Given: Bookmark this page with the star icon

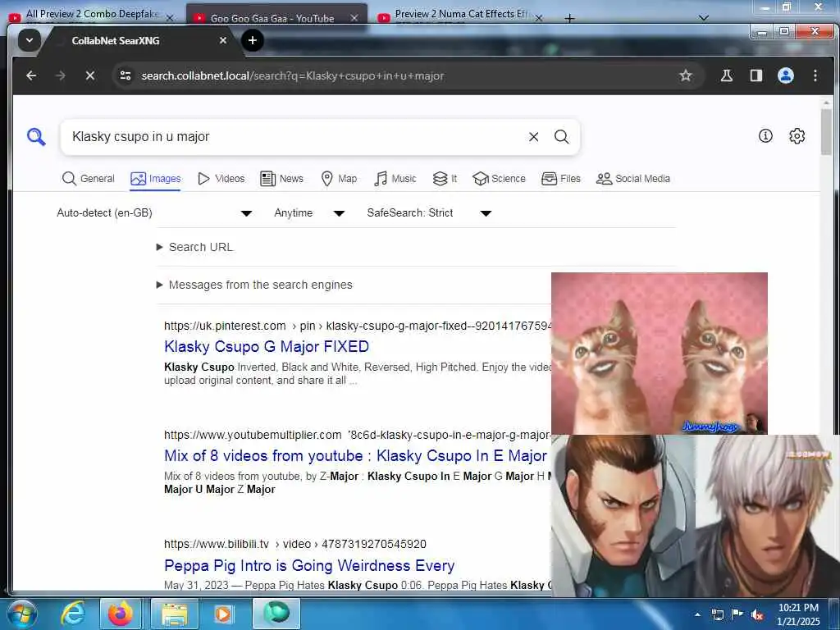Looking at the screenshot, I should tap(685, 75).
